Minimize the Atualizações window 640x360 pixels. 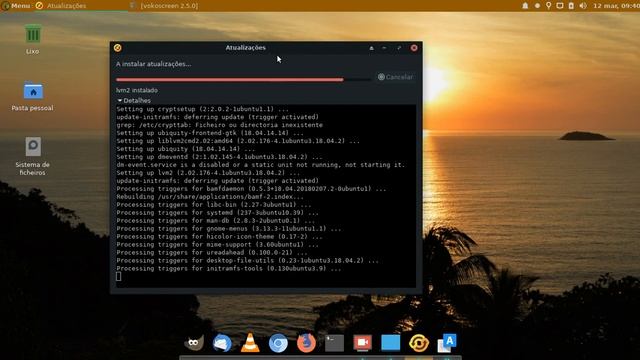click(384, 48)
